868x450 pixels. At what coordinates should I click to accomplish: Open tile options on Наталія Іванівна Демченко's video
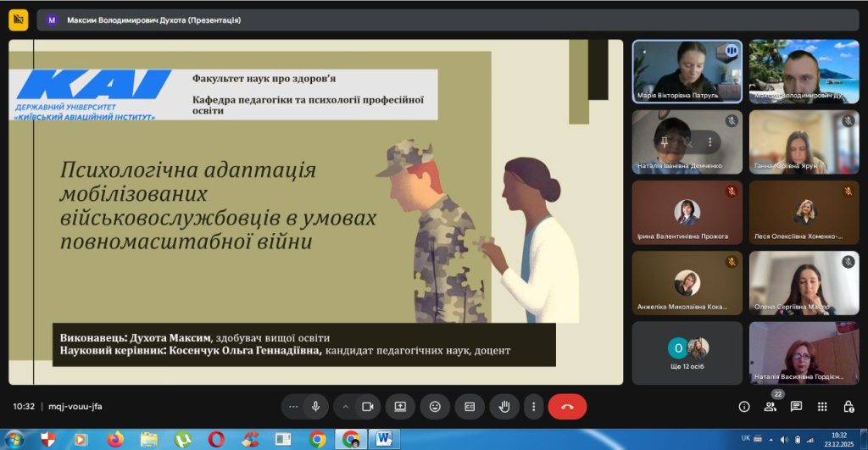[709, 142]
